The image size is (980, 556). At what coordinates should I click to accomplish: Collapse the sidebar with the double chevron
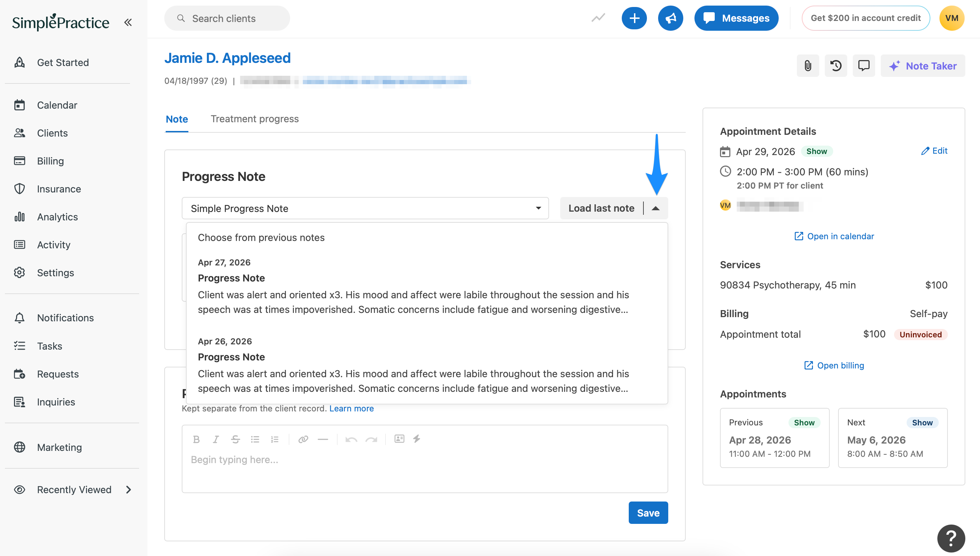(x=128, y=22)
